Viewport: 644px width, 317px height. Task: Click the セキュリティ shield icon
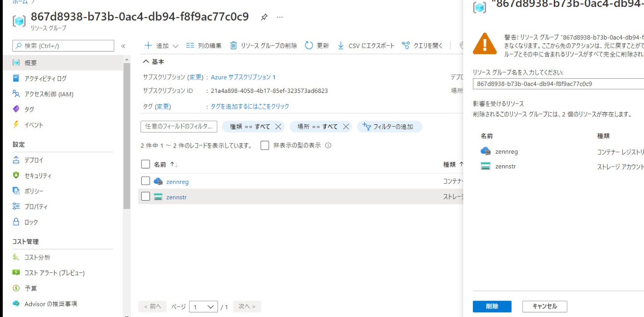(x=16, y=176)
